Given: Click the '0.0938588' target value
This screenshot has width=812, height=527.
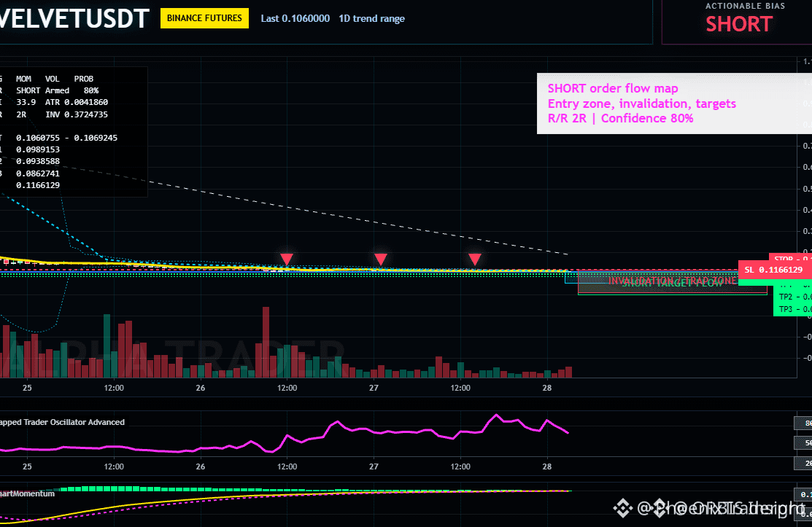Looking at the screenshot, I should 38,161.
